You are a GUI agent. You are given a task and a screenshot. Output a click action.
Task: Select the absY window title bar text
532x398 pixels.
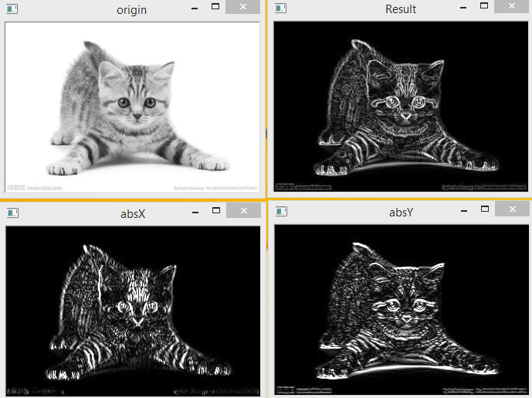click(401, 213)
